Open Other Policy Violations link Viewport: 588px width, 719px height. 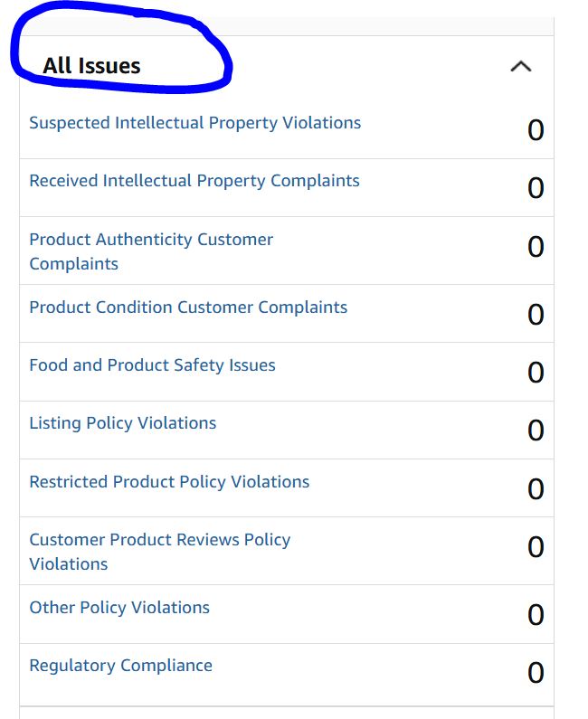pyautogui.click(x=119, y=608)
